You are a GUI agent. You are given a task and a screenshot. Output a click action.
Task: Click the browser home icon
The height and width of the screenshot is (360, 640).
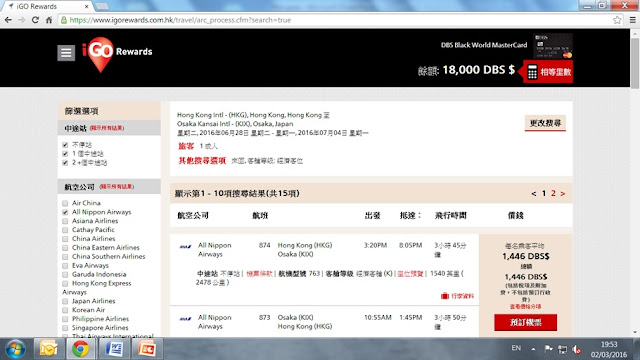[x=49, y=20]
